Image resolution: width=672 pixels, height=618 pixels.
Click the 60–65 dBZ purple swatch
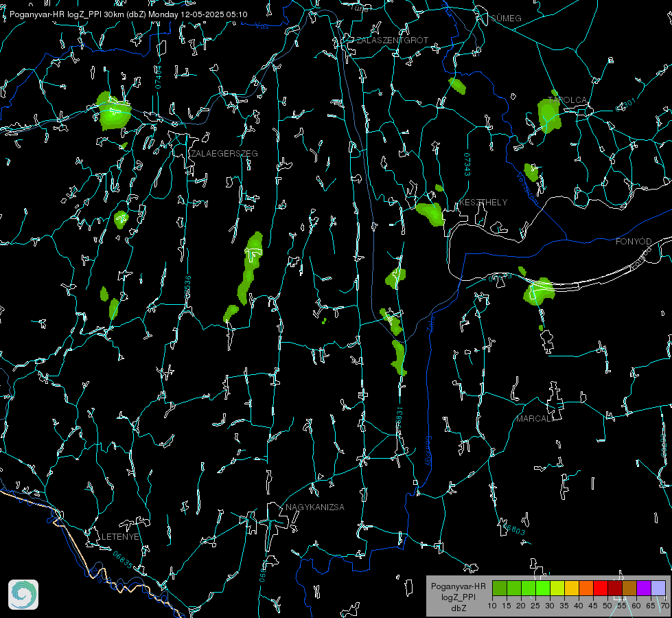(644, 588)
